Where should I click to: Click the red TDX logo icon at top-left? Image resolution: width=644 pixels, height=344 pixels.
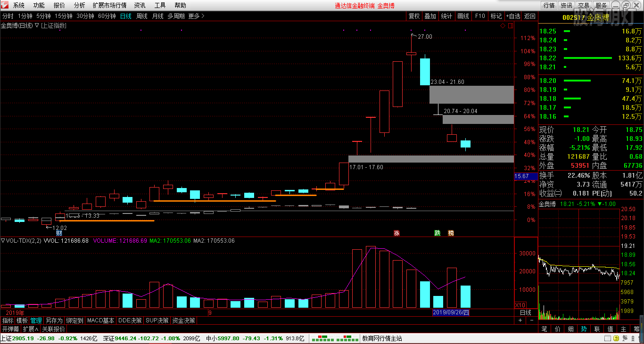coord(4,5)
